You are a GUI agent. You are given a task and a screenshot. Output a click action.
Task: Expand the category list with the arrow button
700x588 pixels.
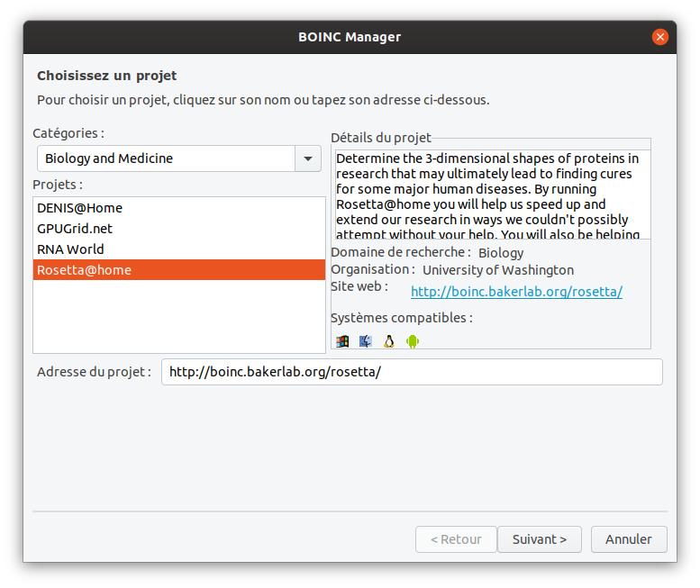(x=308, y=158)
